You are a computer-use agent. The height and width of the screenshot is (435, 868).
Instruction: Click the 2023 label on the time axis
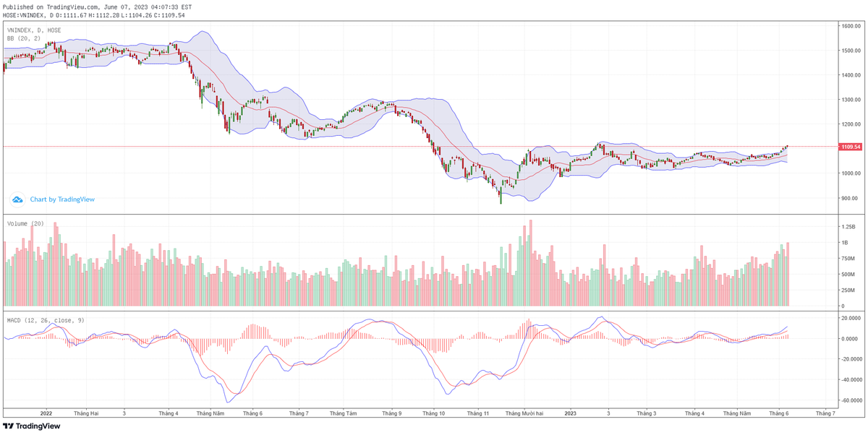(x=570, y=414)
